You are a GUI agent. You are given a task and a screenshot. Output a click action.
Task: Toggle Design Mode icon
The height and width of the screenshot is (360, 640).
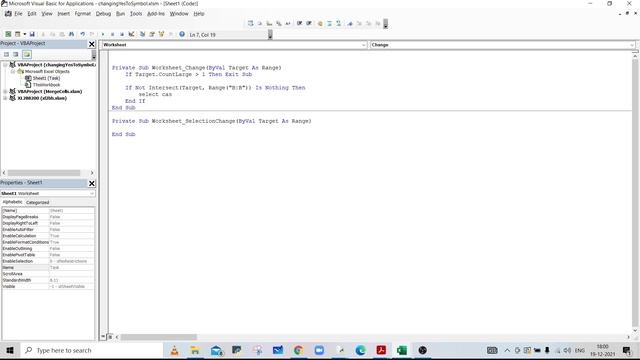point(131,34)
